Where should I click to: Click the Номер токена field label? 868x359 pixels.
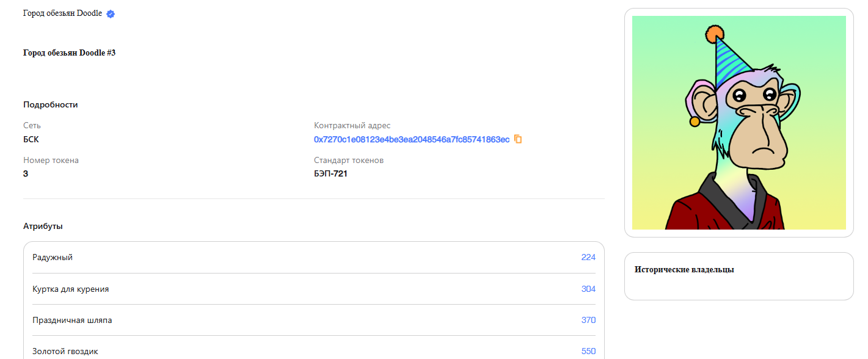point(51,160)
